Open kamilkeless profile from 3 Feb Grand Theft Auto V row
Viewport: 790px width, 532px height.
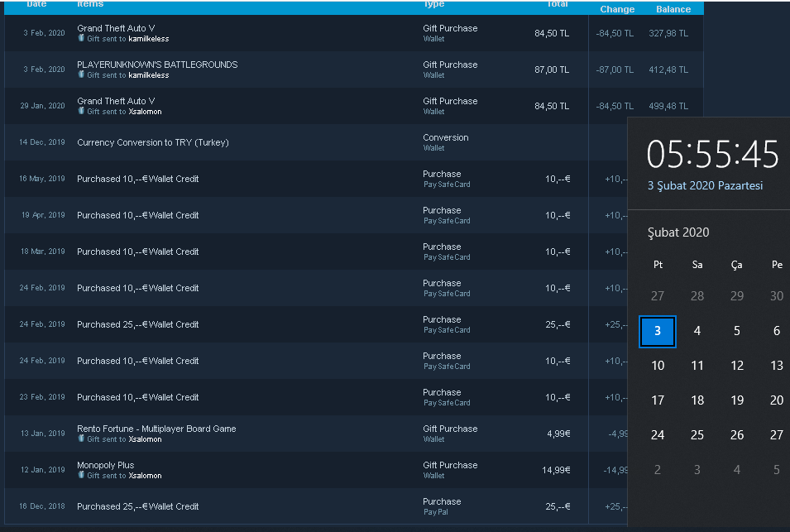click(x=149, y=39)
